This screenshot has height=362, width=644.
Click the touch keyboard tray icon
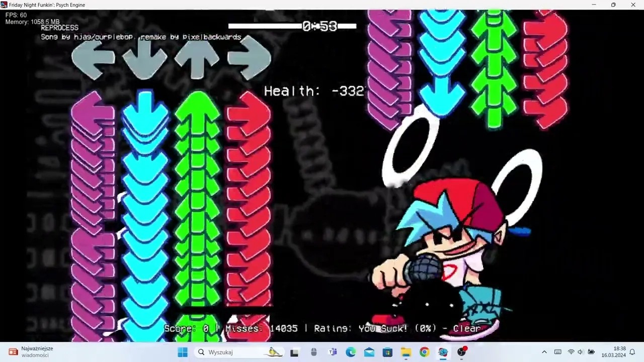pyautogui.click(x=557, y=352)
